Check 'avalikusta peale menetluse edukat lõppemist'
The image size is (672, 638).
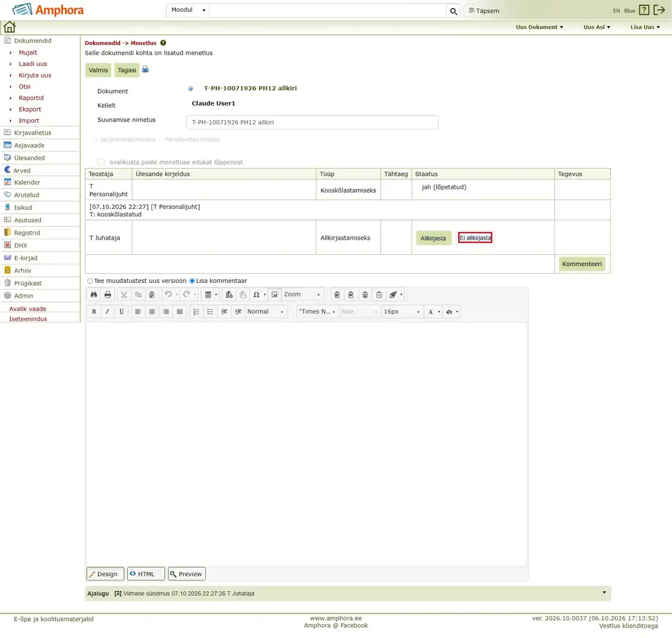coord(101,162)
